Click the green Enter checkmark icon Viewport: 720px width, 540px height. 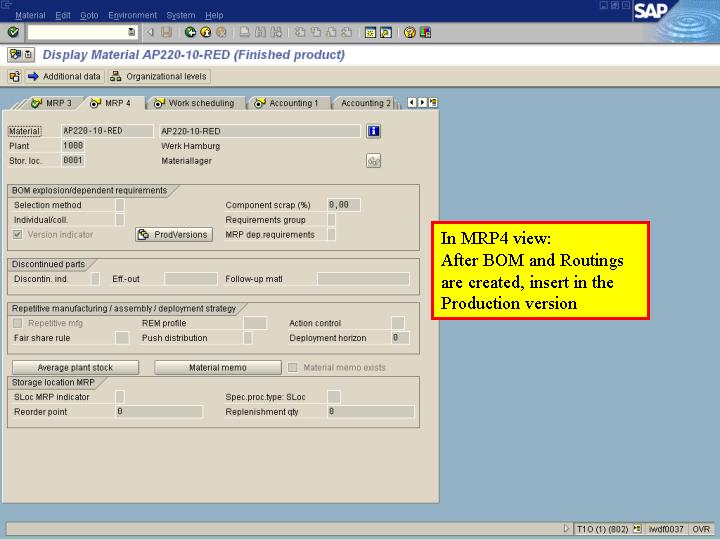coord(13,32)
